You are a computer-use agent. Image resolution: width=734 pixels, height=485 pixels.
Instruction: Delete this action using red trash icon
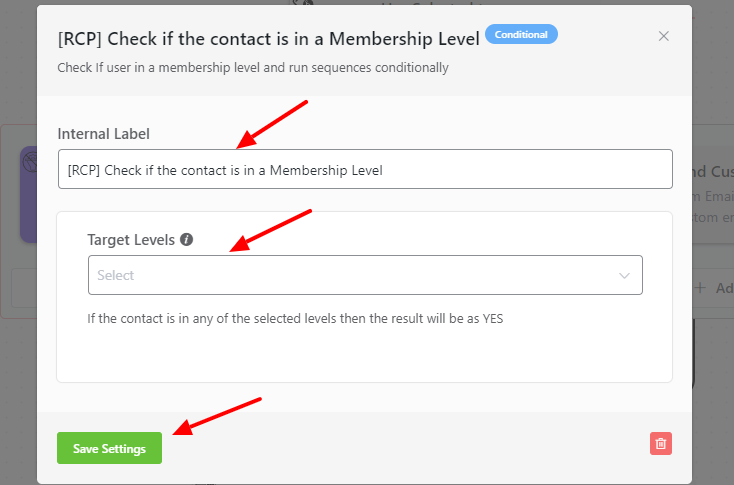click(x=661, y=443)
